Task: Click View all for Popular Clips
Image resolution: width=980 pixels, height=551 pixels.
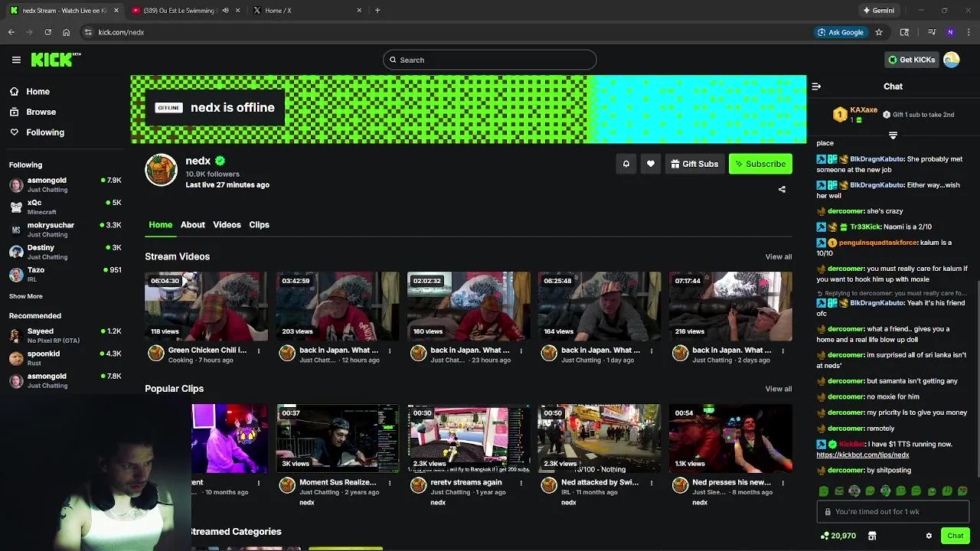Action: pos(778,389)
